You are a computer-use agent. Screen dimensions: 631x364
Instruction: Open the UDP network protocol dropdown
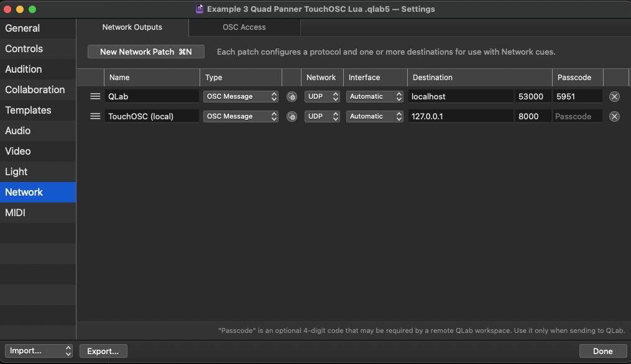(322, 96)
